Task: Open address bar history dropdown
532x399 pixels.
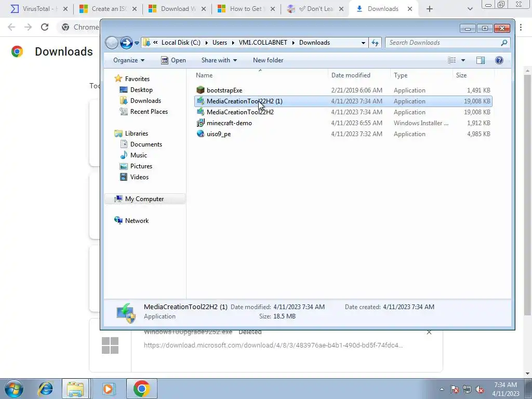Action: tap(363, 43)
